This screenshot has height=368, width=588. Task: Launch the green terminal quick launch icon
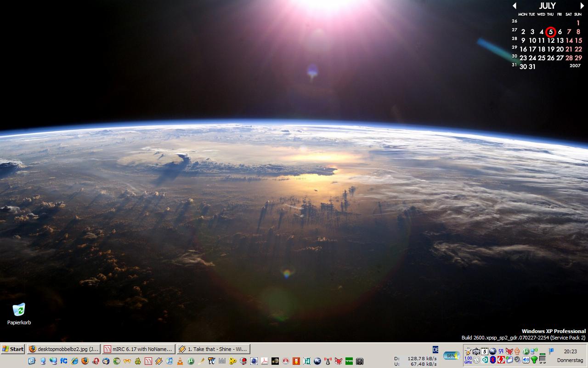pos(349,361)
